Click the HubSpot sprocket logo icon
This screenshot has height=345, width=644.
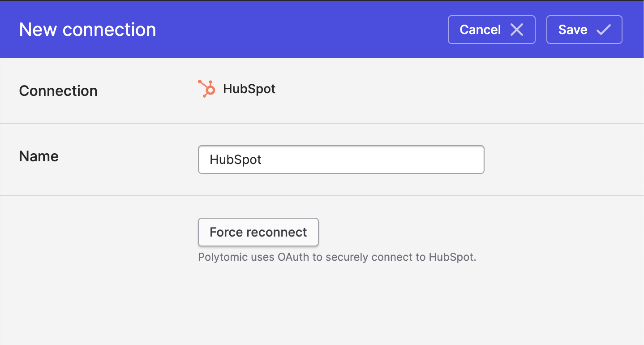point(206,89)
